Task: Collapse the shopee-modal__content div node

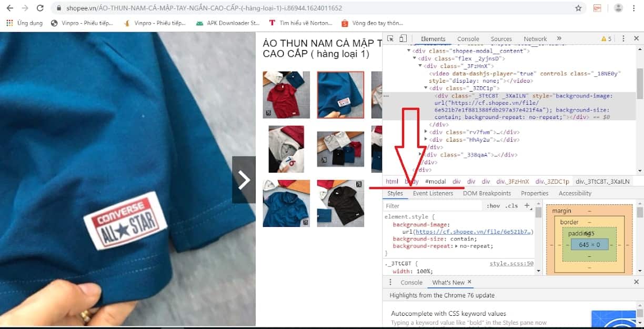Action: click(409, 51)
